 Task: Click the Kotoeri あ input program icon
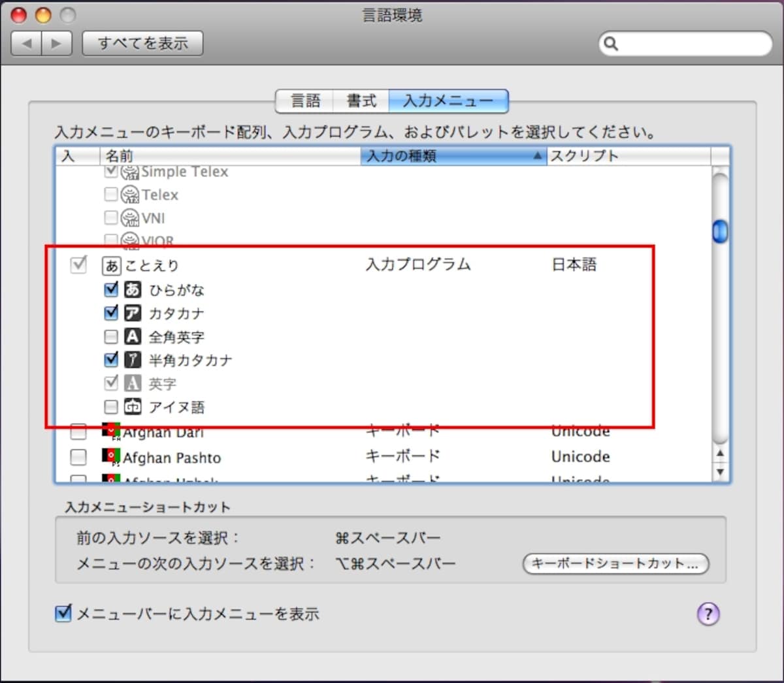click(112, 266)
